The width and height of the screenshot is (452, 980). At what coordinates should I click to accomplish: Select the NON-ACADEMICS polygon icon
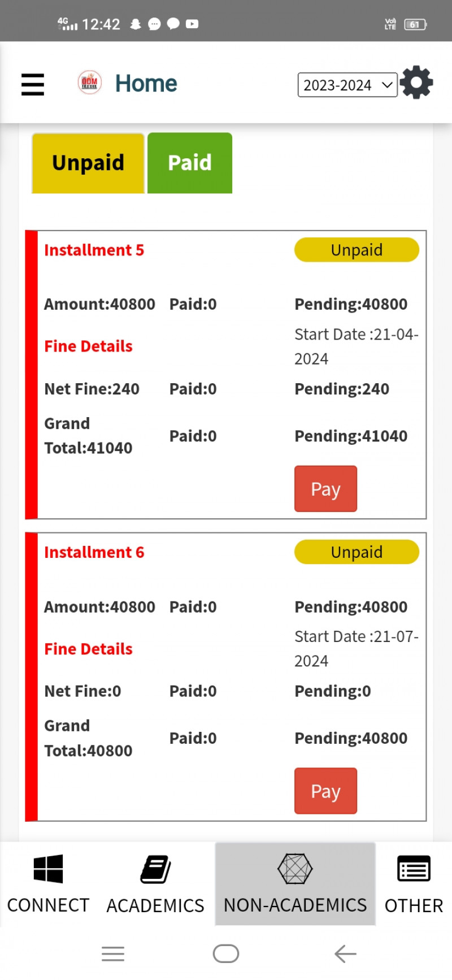click(x=295, y=869)
